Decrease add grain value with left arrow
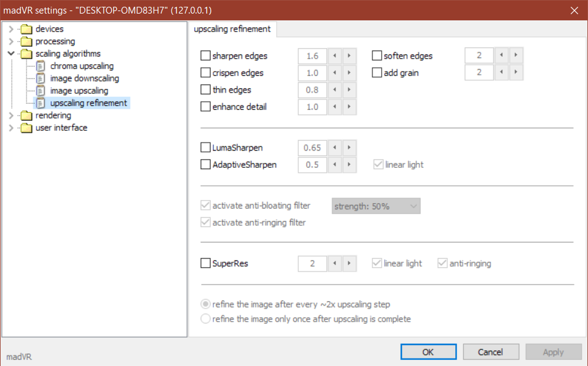This screenshot has height=366, width=588. point(502,72)
